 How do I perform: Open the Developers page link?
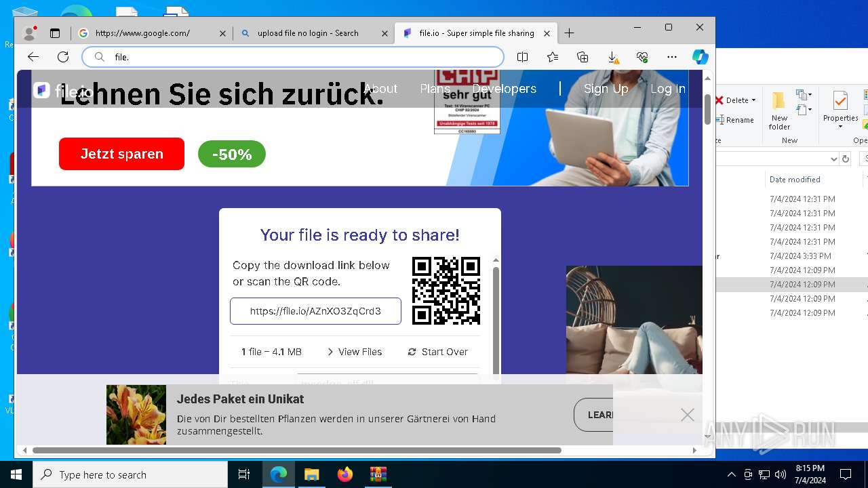(504, 89)
